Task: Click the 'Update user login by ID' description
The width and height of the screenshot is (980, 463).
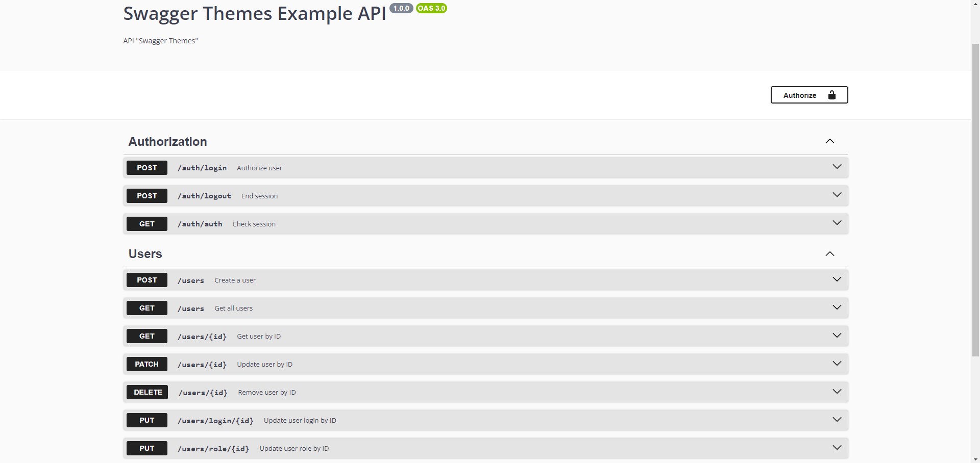Action: [300, 420]
